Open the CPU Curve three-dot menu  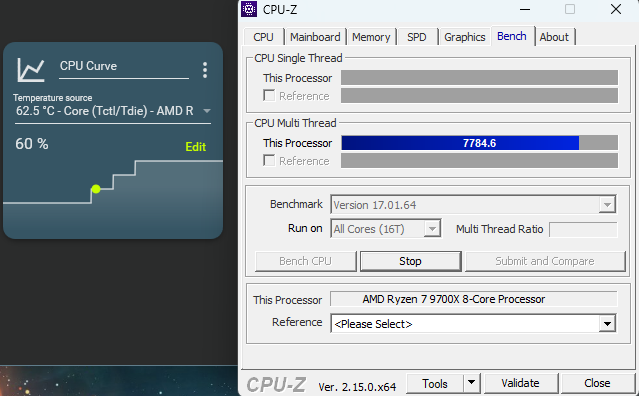point(205,70)
